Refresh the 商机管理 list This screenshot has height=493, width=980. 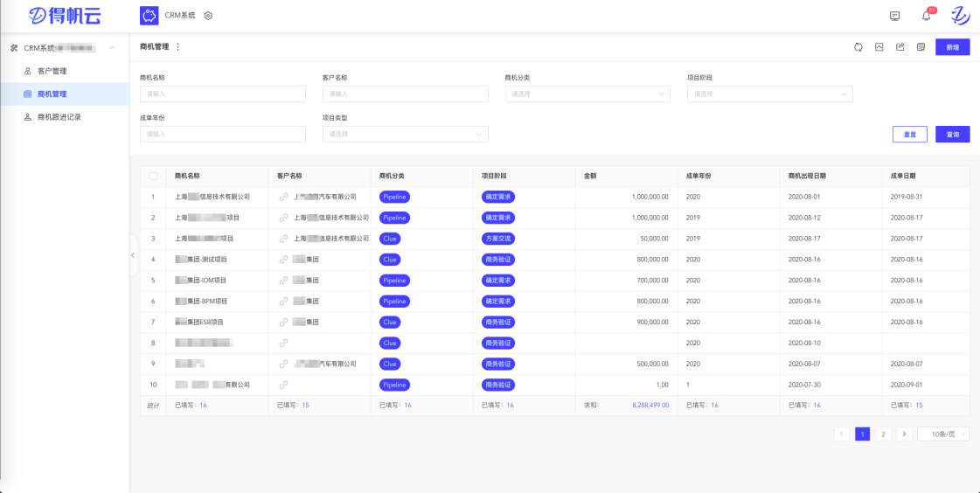858,47
